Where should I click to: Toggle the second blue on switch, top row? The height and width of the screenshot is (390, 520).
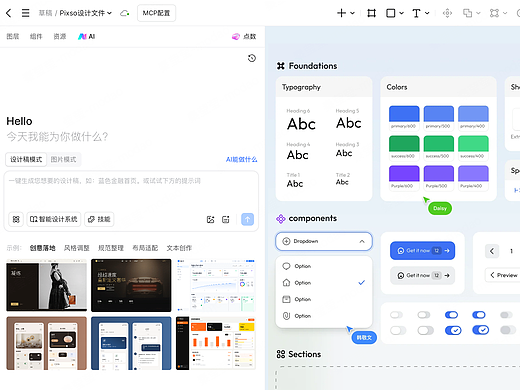point(479,315)
